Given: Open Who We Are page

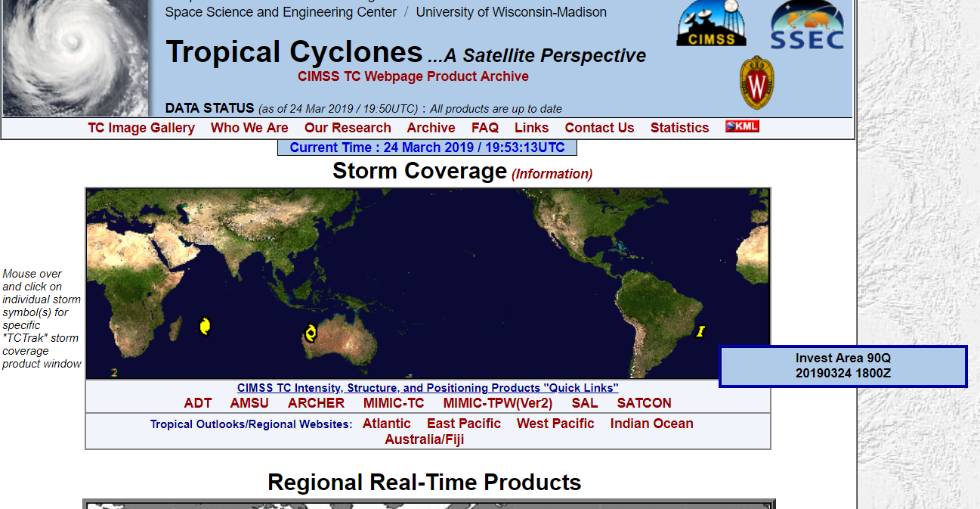Looking at the screenshot, I should [249, 128].
